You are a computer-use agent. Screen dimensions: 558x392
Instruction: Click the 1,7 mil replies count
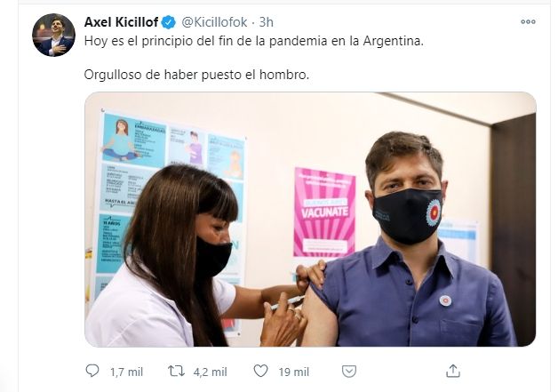(126, 372)
